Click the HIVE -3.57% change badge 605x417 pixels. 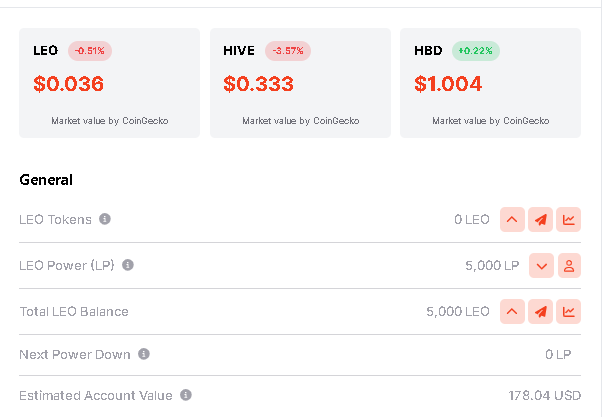[288, 50]
